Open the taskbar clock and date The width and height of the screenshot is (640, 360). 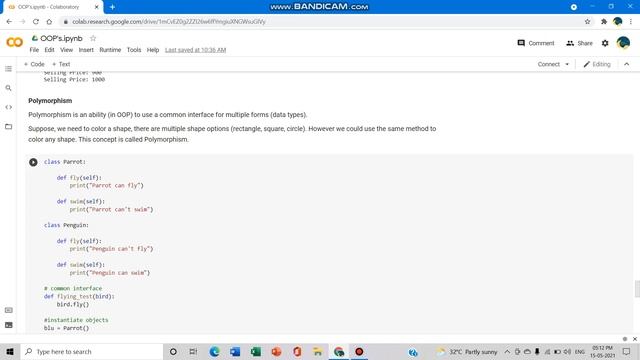[602, 351]
